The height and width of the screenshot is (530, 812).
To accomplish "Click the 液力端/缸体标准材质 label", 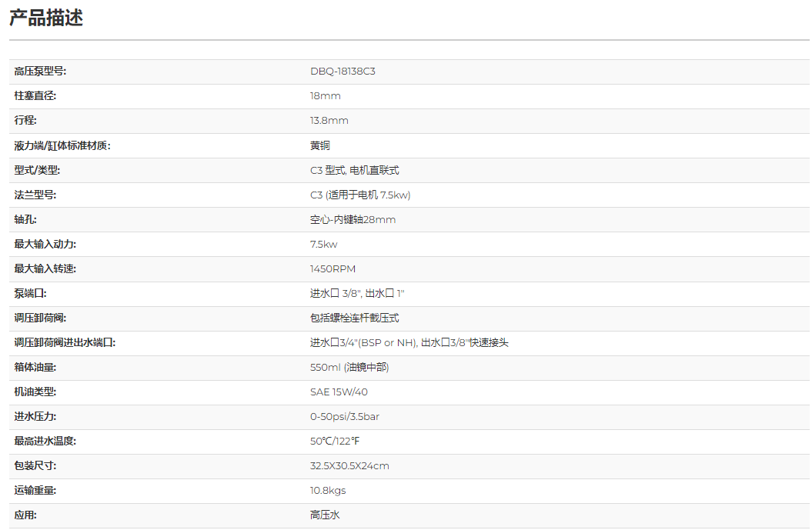I will click(x=62, y=145).
